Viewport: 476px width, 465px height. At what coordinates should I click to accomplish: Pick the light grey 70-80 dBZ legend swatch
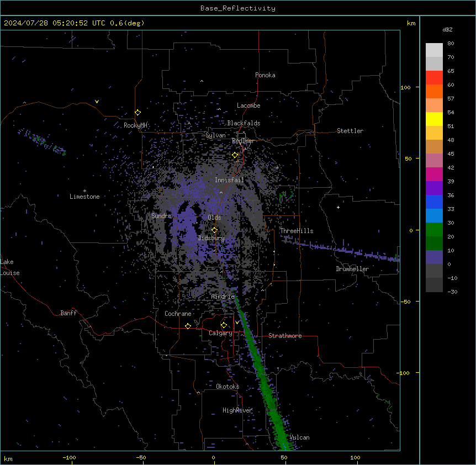click(x=434, y=50)
